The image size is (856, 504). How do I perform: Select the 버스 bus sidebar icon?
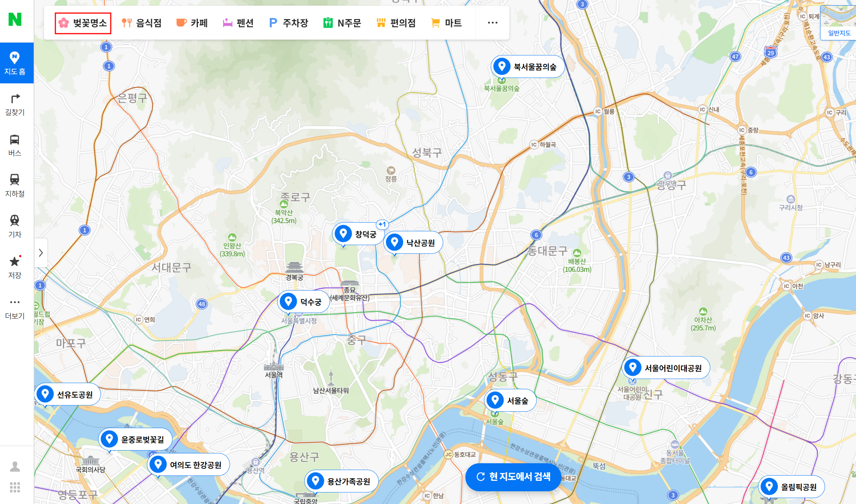[15, 145]
